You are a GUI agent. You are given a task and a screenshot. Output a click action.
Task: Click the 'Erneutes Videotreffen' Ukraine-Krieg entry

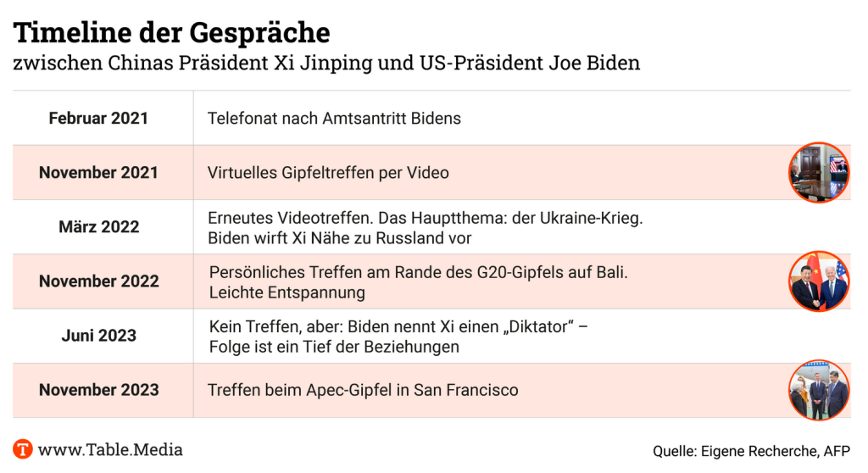tap(425, 227)
